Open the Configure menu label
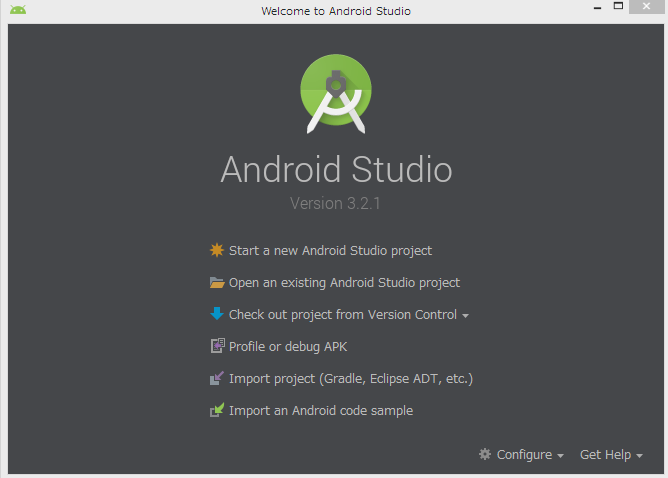Screen dimensions: 668x478 [524, 455]
